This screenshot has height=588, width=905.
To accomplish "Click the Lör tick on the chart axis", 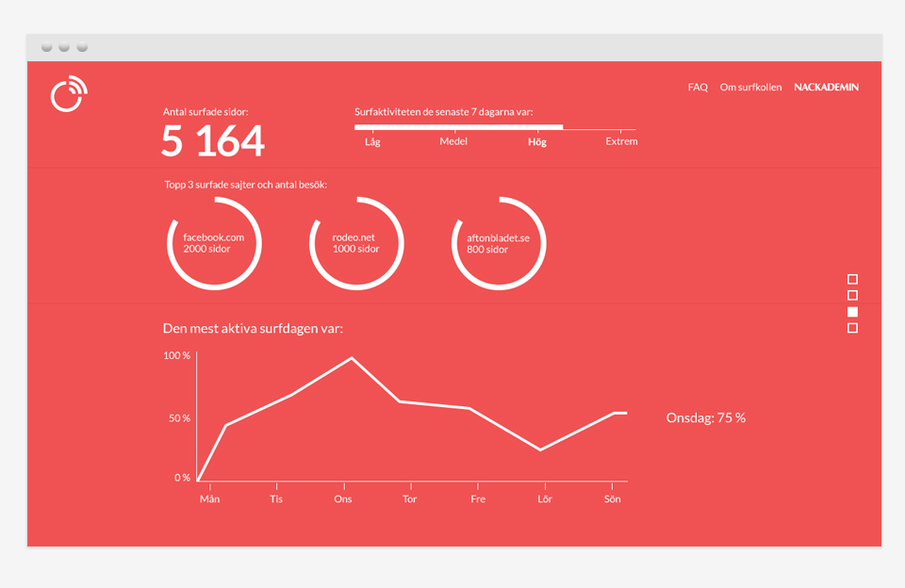I will 545,486.
